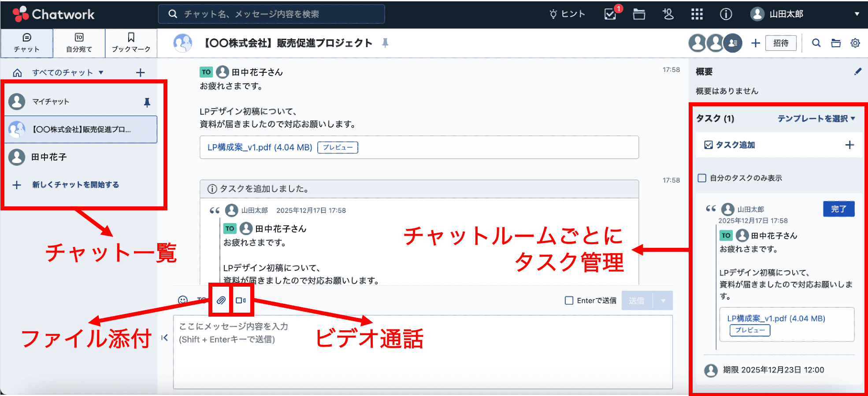Screen dimensions: 868x396
Task: Toggle pin next to chat room title
Action: (x=385, y=43)
